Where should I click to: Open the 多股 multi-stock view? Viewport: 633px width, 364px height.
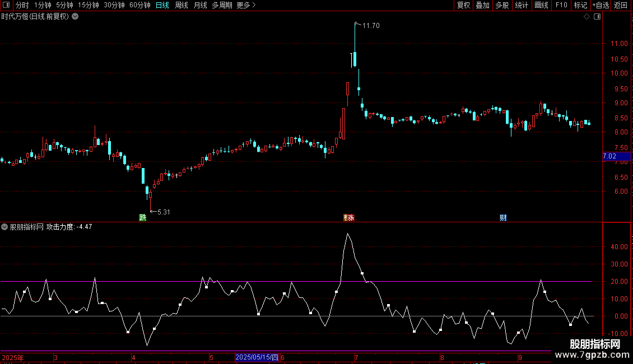pyautogui.click(x=502, y=5)
